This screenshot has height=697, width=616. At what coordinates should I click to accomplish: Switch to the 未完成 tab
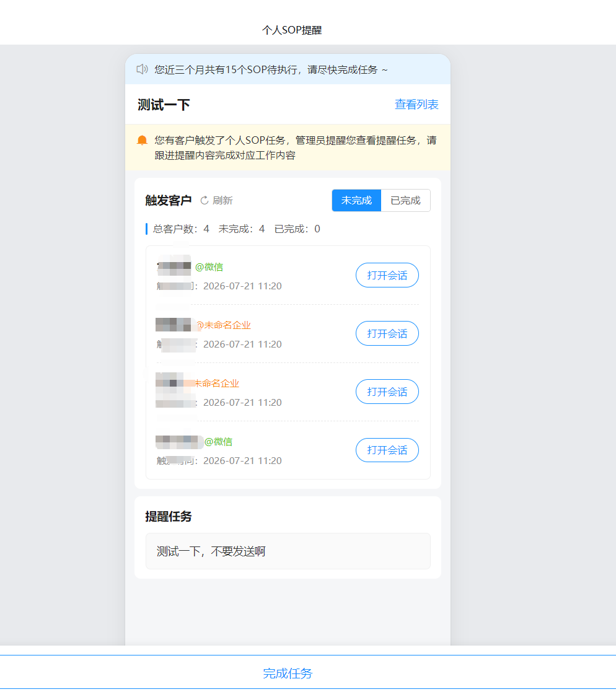tap(356, 201)
